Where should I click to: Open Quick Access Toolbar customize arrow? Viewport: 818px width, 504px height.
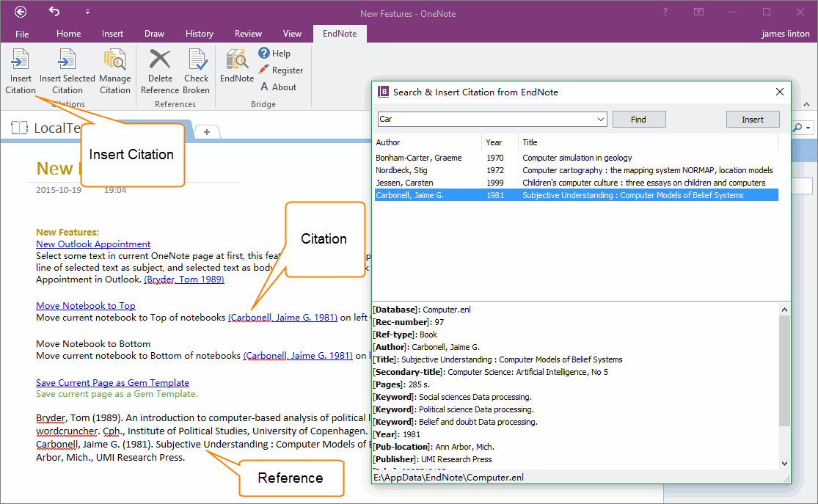click(87, 12)
